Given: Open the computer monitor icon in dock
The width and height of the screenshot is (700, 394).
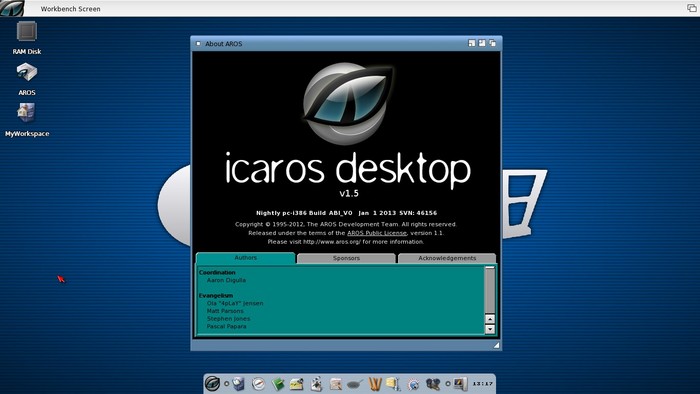Looking at the screenshot, I should pyautogui.click(x=461, y=384).
